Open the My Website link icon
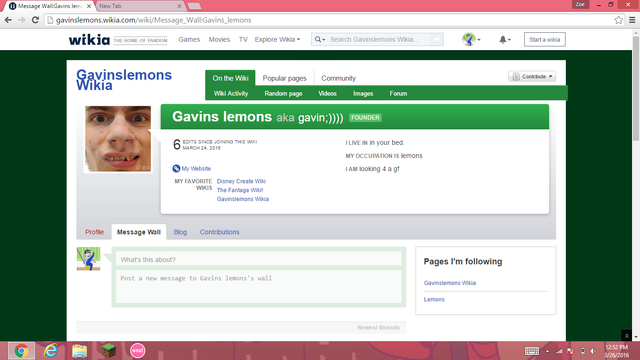Image resolution: width=640 pixels, height=360 pixels. [x=176, y=169]
